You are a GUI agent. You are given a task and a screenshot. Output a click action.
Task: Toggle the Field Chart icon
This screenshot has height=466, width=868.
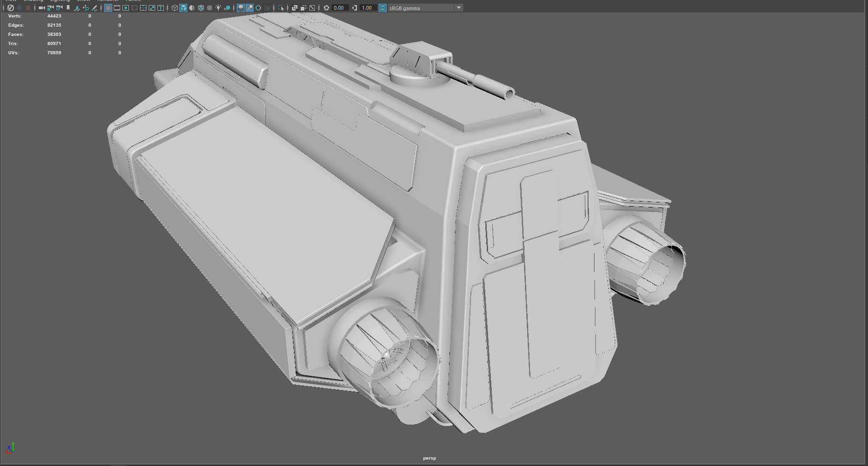click(143, 8)
